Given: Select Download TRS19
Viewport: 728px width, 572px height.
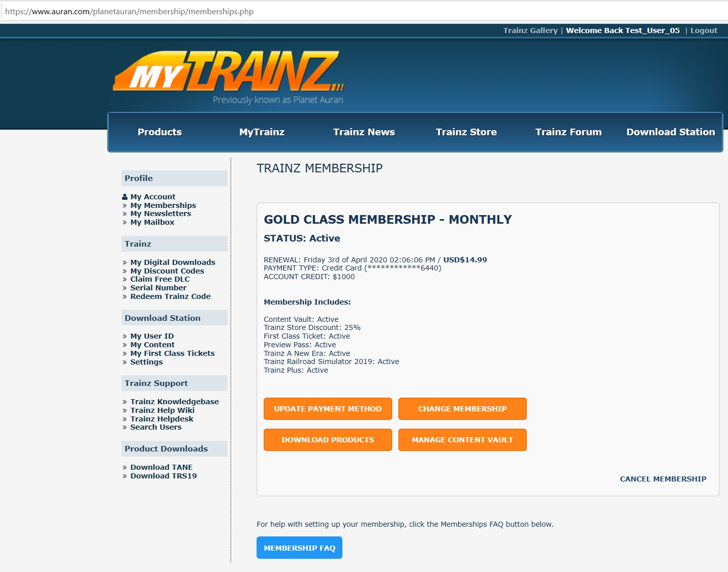Looking at the screenshot, I should tap(163, 476).
